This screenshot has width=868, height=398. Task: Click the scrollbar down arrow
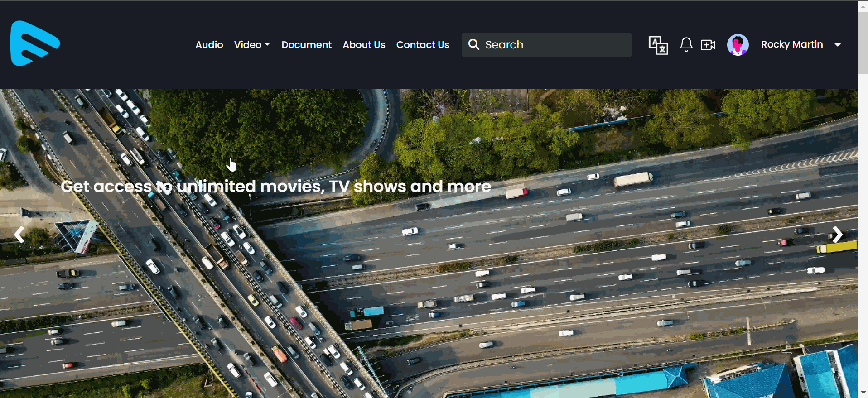[863, 393]
